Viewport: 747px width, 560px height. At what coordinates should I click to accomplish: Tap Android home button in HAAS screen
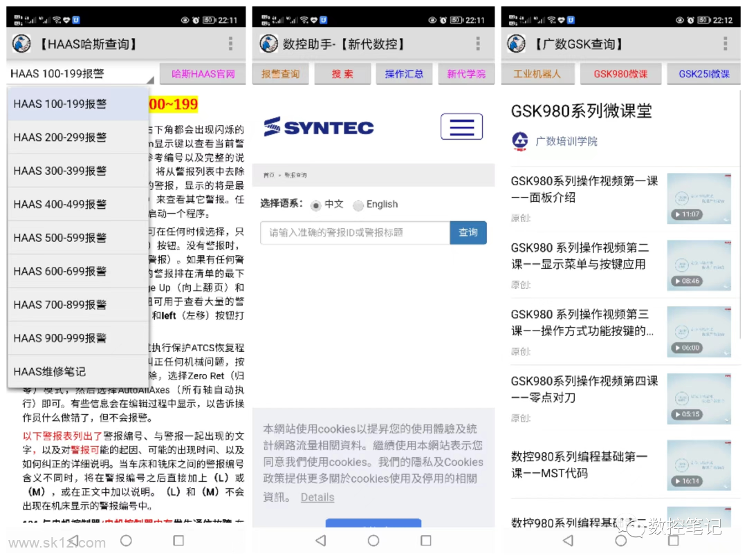(x=127, y=541)
